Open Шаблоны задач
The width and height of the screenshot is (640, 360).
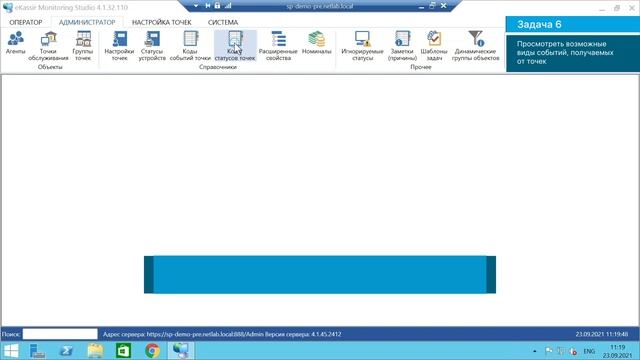point(434,46)
